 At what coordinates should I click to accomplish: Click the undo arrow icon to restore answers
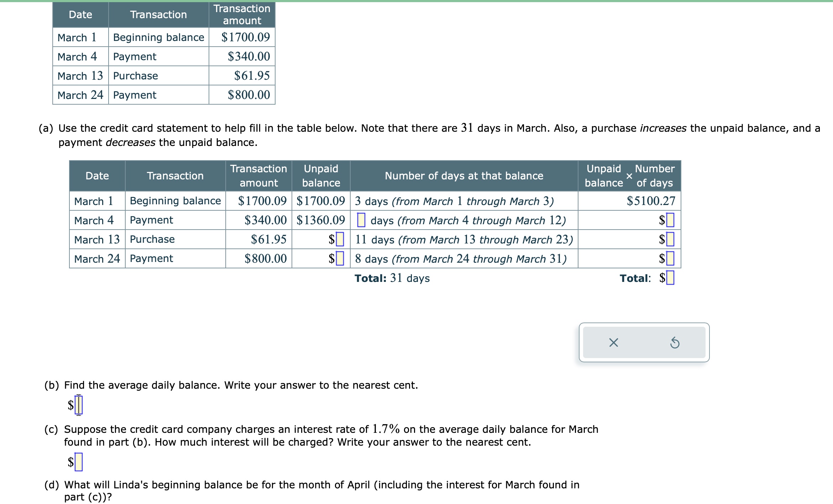[675, 343]
